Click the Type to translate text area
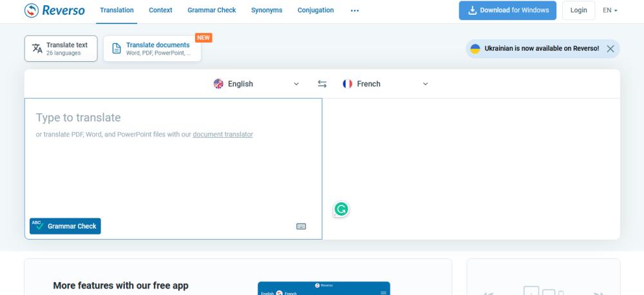This screenshot has height=295, width=644. 173,169
